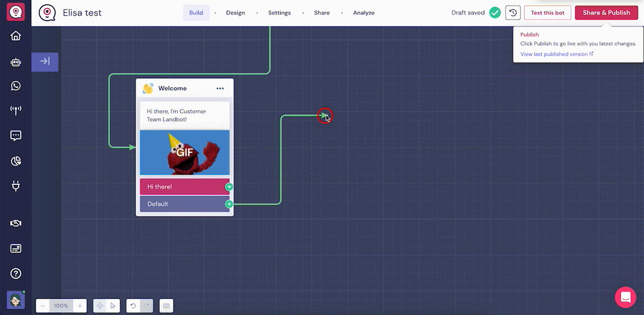Click the Welcome block greeting message text

tap(177, 115)
